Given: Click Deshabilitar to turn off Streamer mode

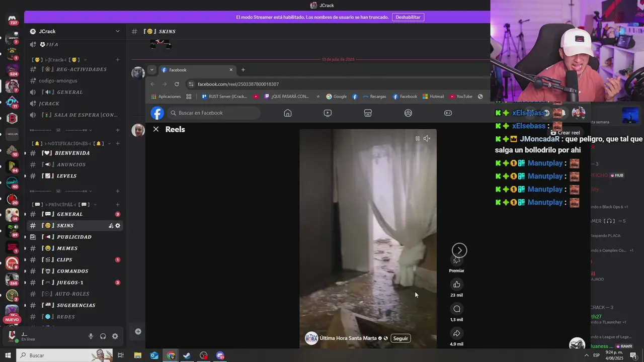Looking at the screenshot, I should pos(408,17).
